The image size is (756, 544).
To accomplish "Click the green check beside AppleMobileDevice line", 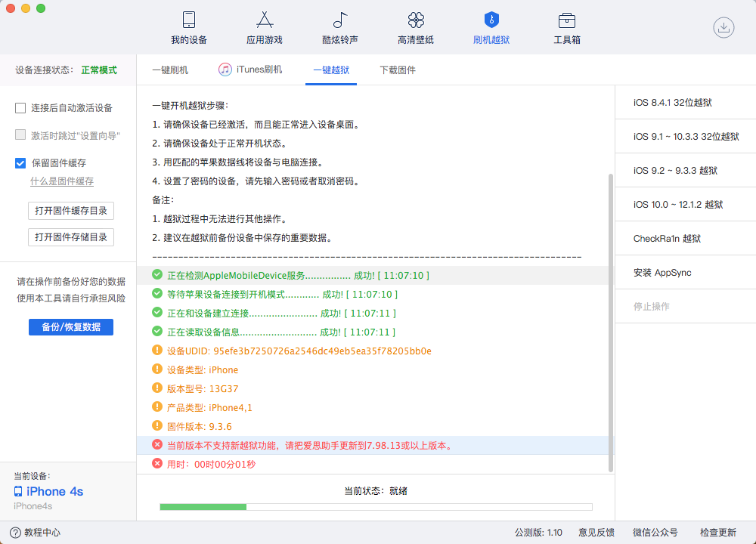I will click(x=157, y=275).
